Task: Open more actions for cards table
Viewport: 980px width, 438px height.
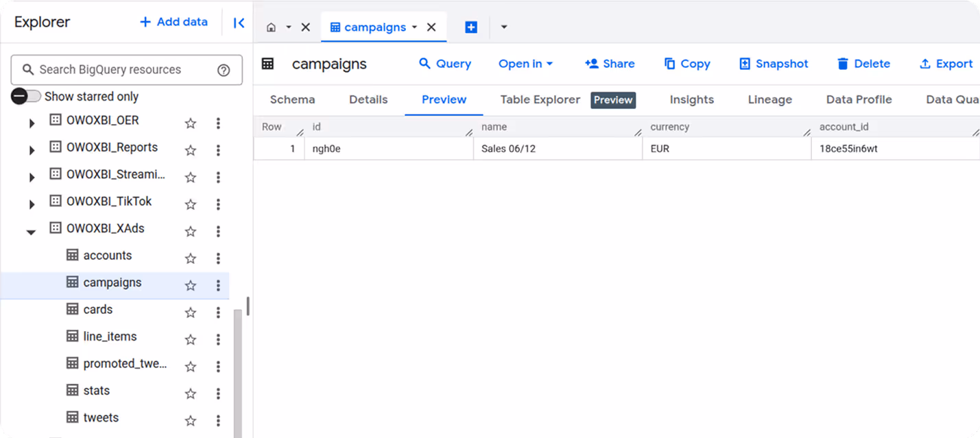Action: tap(218, 313)
